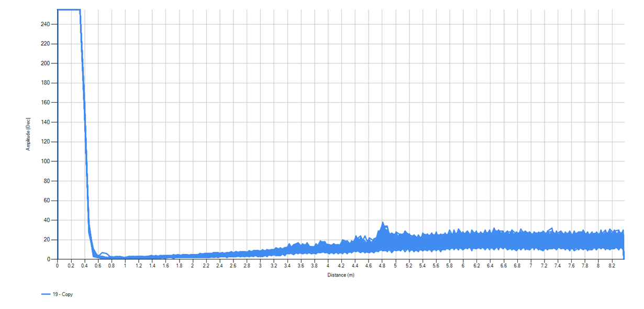Image resolution: width=644 pixels, height=309 pixels.
Task: Click the 3 tick label on the distance axis
Action: tap(260, 266)
